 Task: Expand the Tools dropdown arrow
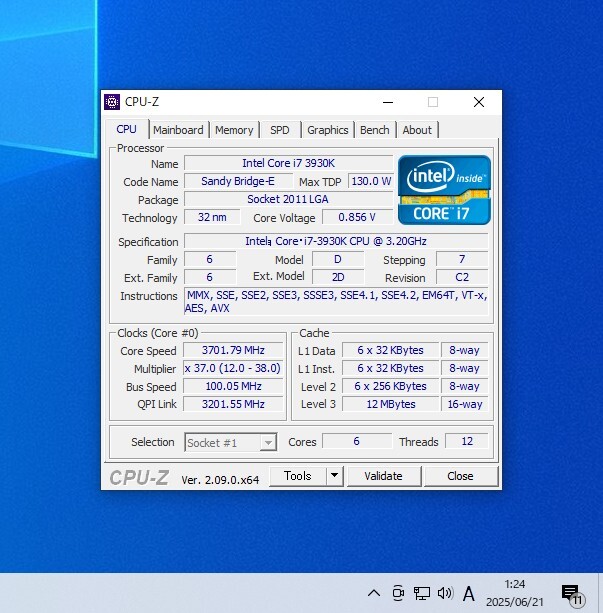click(334, 476)
